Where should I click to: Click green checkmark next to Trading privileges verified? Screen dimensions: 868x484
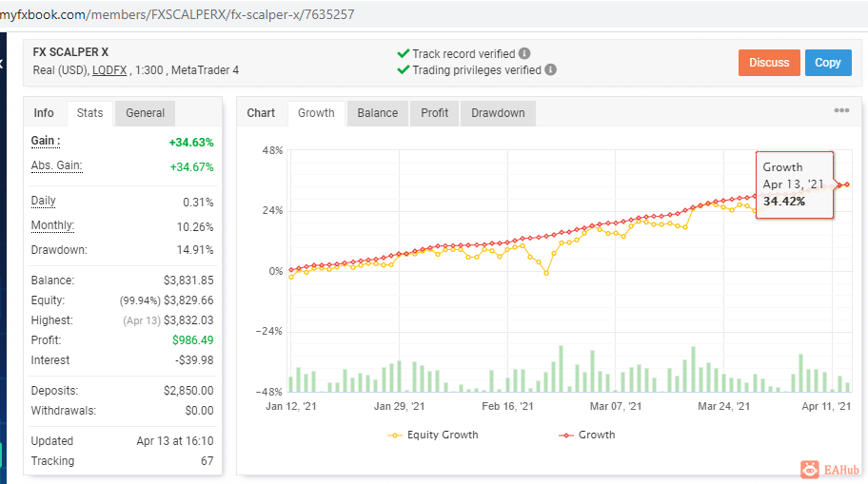(403, 69)
